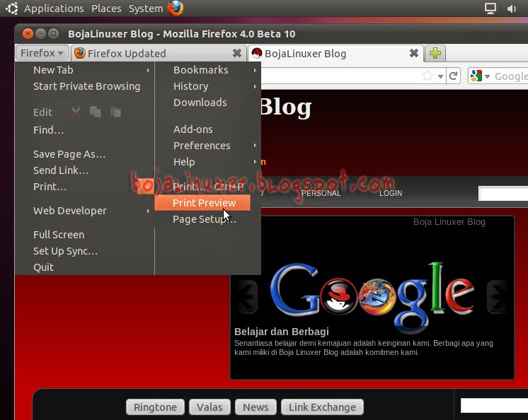Switch to the BojaLinuxer Blog tab
Image resolution: width=528 pixels, height=420 pixels.
335,53
